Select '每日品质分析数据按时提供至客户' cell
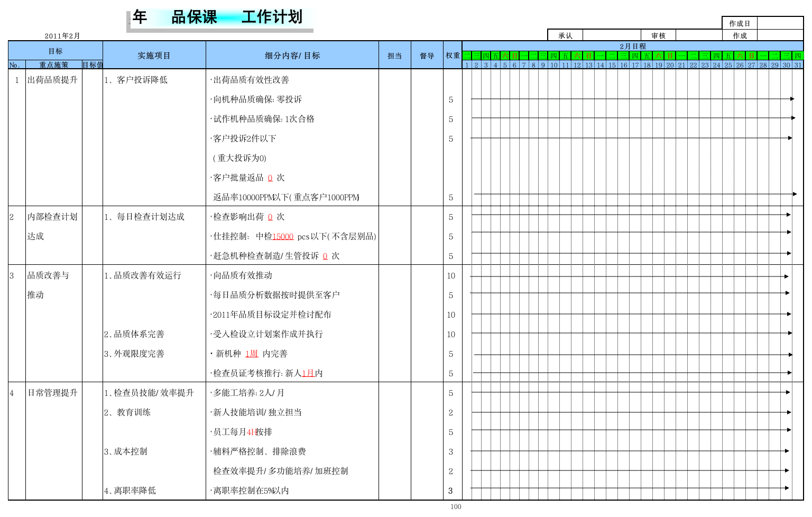This screenshot has height=517, width=812. 275,295
